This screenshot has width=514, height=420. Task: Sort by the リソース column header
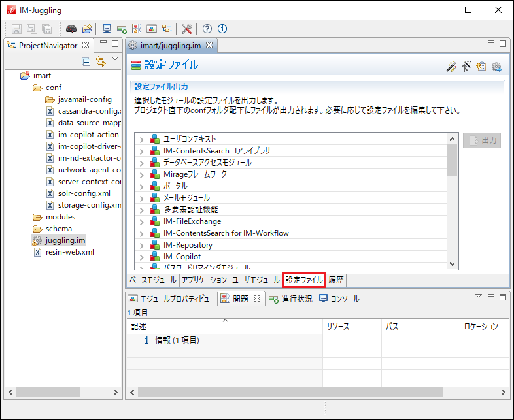coord(352,327)
